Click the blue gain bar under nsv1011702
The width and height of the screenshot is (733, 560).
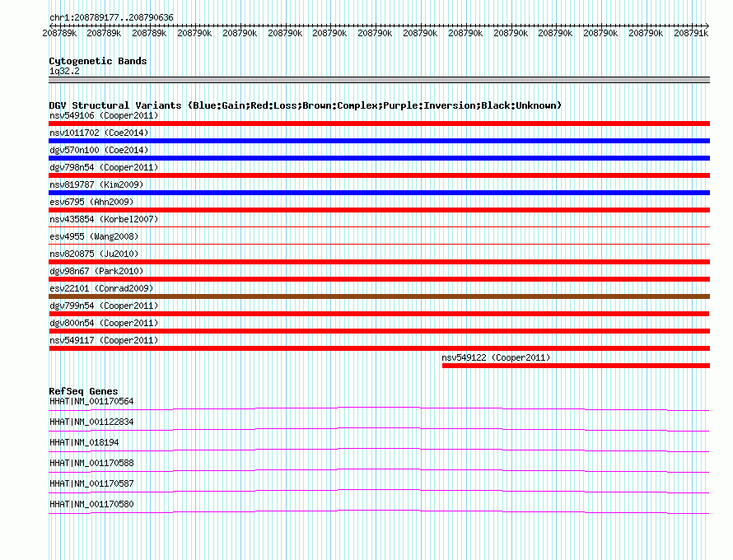pyautogui.click(x=379, y=141)
